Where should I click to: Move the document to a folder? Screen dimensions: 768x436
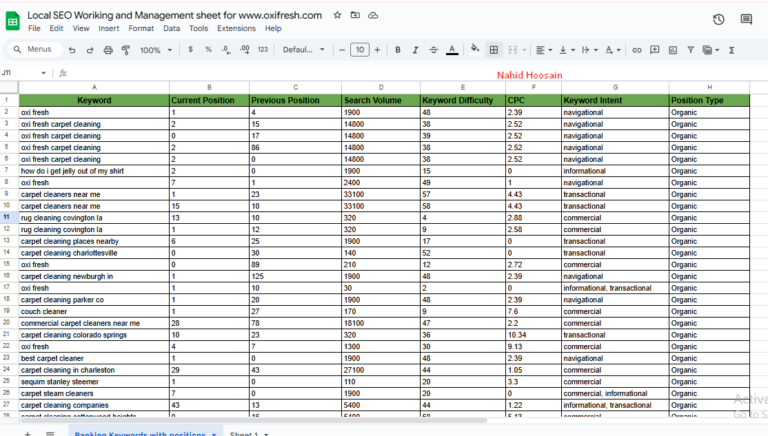click(355, 15)
